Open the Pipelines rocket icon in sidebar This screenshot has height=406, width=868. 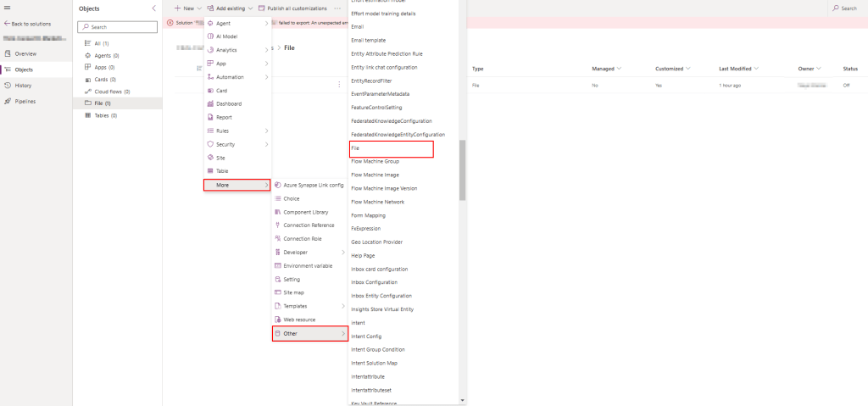tap(7, 101)
